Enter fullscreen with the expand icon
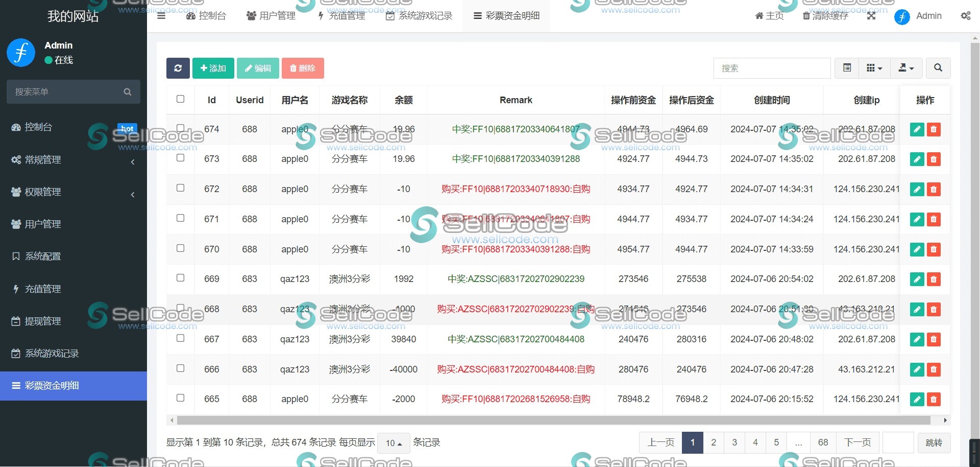Screen dimensions: 980x467 click(x=871, y=16)
